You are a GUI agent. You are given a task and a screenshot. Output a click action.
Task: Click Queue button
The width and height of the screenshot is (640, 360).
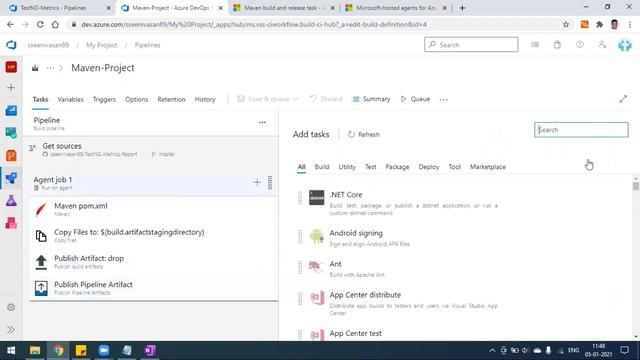tap(416, 99)
